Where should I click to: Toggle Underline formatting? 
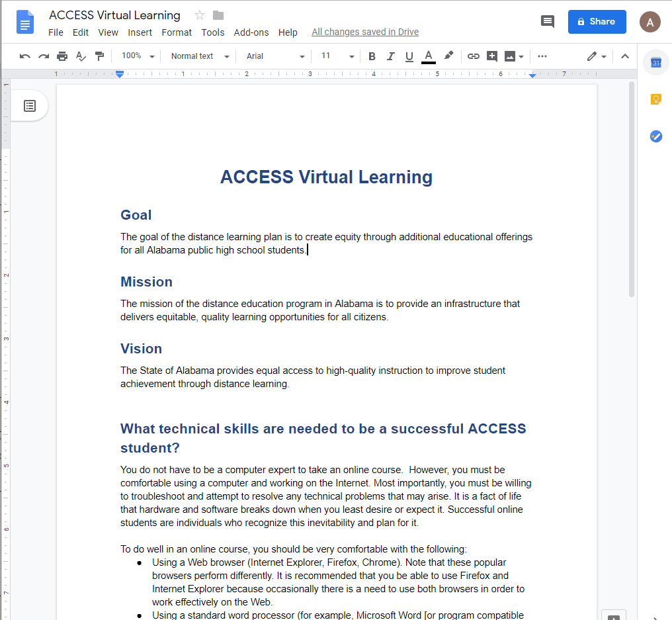click(x=409, y=56)
